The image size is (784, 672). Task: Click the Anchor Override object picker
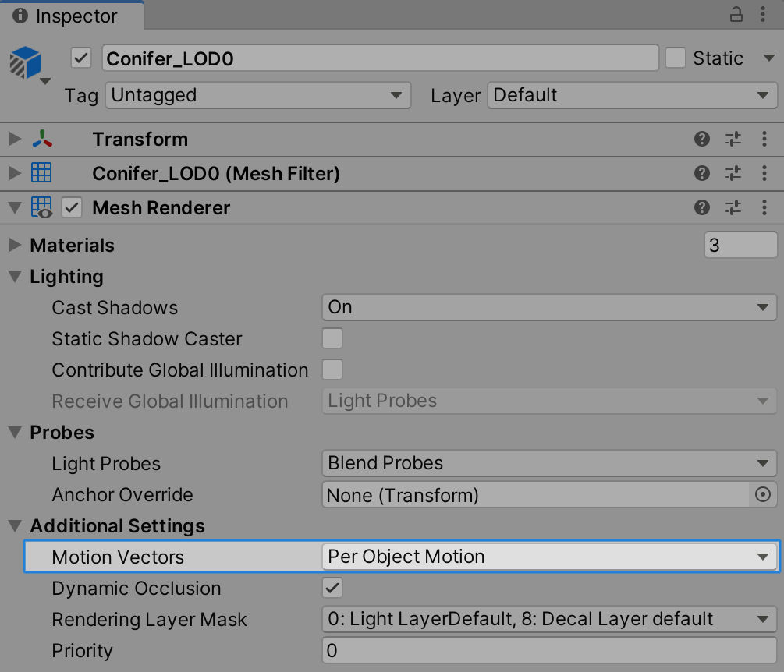(763, 495)
